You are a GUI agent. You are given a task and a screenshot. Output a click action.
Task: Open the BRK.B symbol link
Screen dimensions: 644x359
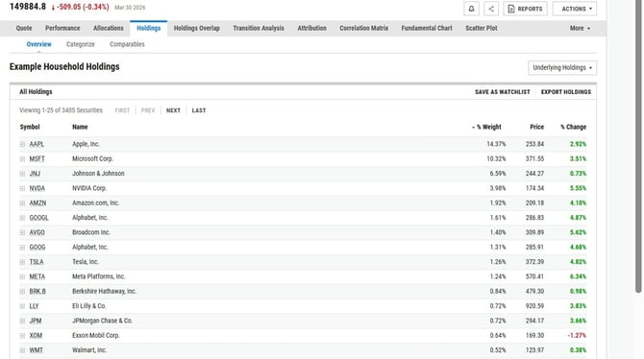37,291
